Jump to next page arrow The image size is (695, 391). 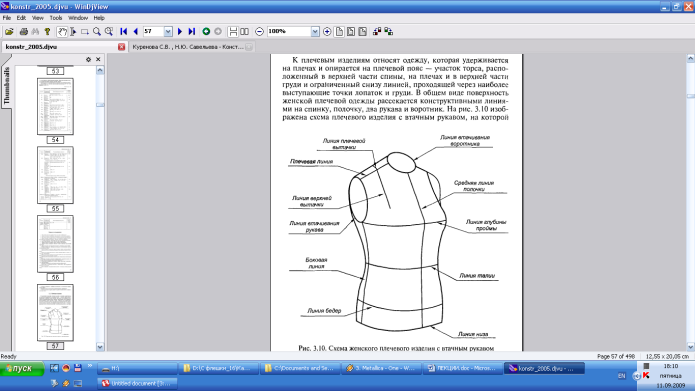(x=180, y=31)
